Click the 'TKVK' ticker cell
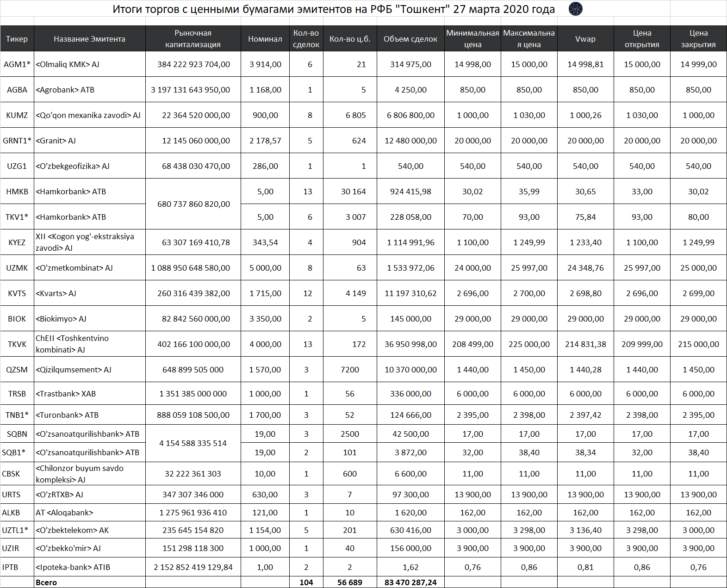The image size is (727, 588). (x=17, y=344)
